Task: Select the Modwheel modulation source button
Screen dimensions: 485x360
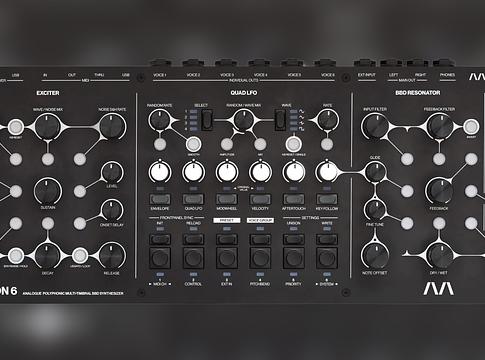Action: tap(227, 199)
